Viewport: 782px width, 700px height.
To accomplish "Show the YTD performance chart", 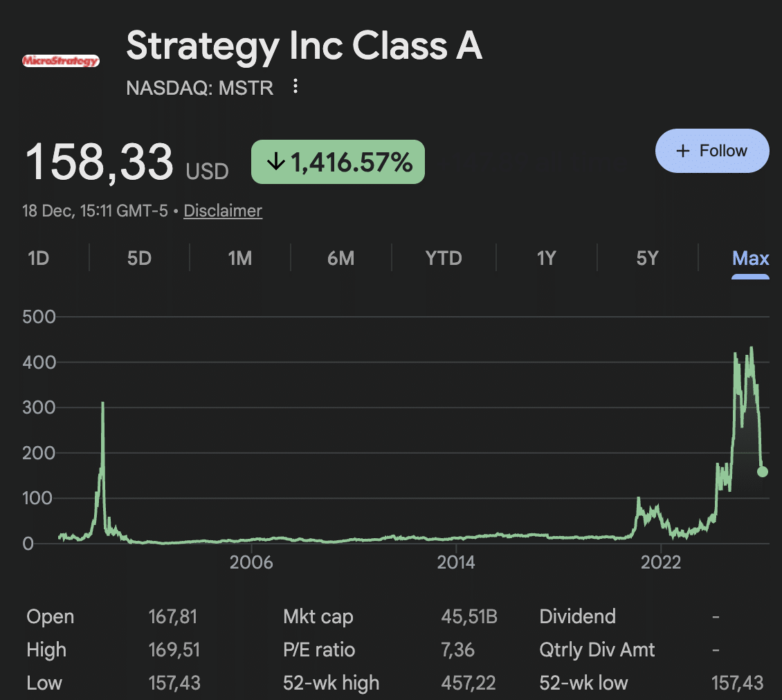I will (443, 258).
